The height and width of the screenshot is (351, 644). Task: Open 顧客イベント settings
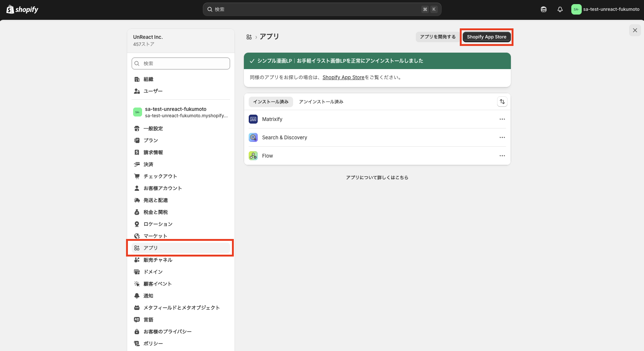tap(181, 284)
